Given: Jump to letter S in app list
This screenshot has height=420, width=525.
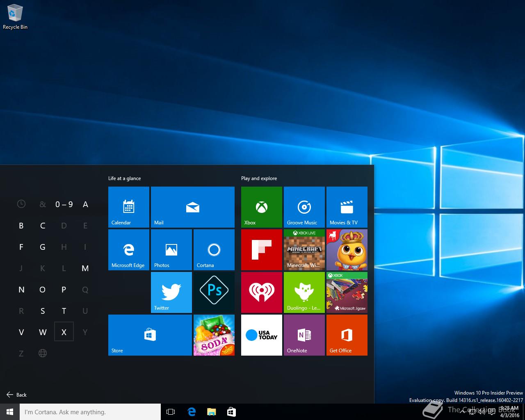Looking at the screenshot, I should tap(43, 310).
